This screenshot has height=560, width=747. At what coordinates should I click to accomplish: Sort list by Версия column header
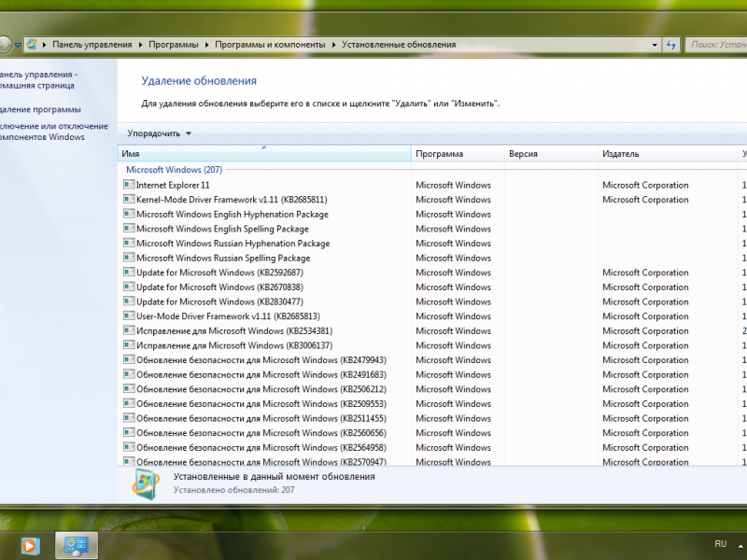click(x=551, y=153)
